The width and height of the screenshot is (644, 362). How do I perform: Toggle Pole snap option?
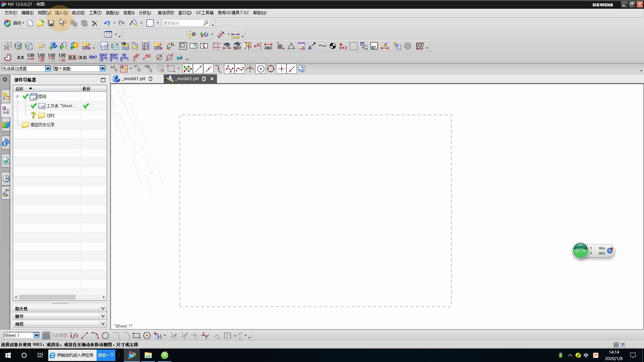[x=229, y=69]
